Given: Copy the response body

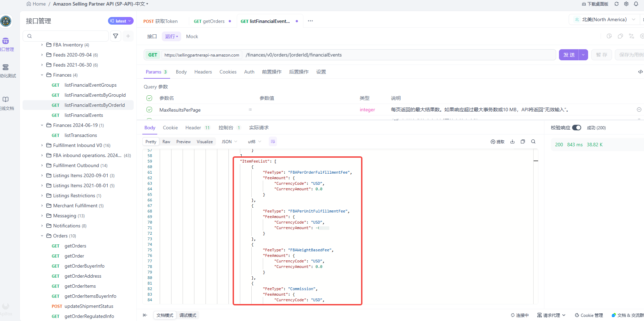Looking at the screenshot, I should 523,141.
